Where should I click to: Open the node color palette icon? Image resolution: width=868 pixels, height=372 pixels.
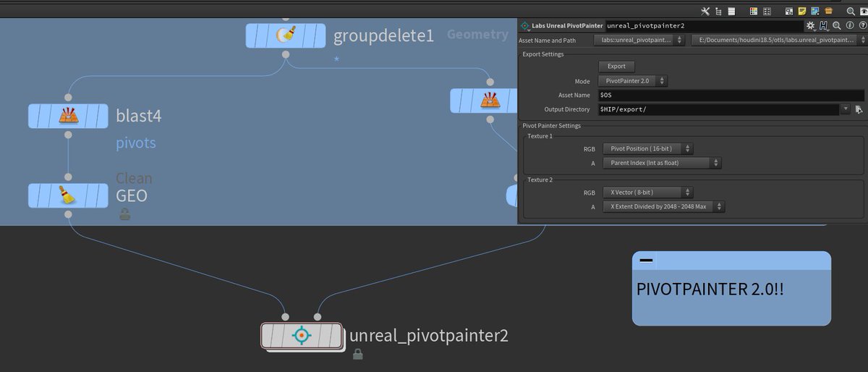coord(754,11)
